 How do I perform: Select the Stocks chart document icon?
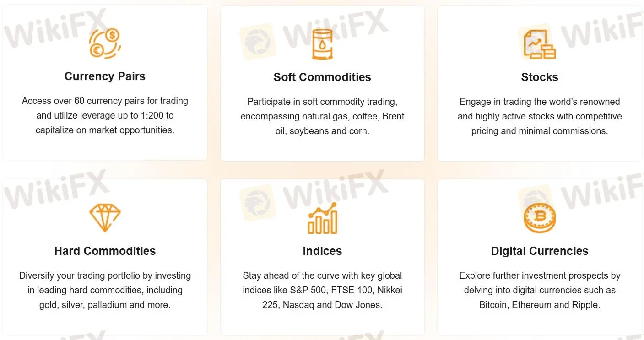pos(540,44)
